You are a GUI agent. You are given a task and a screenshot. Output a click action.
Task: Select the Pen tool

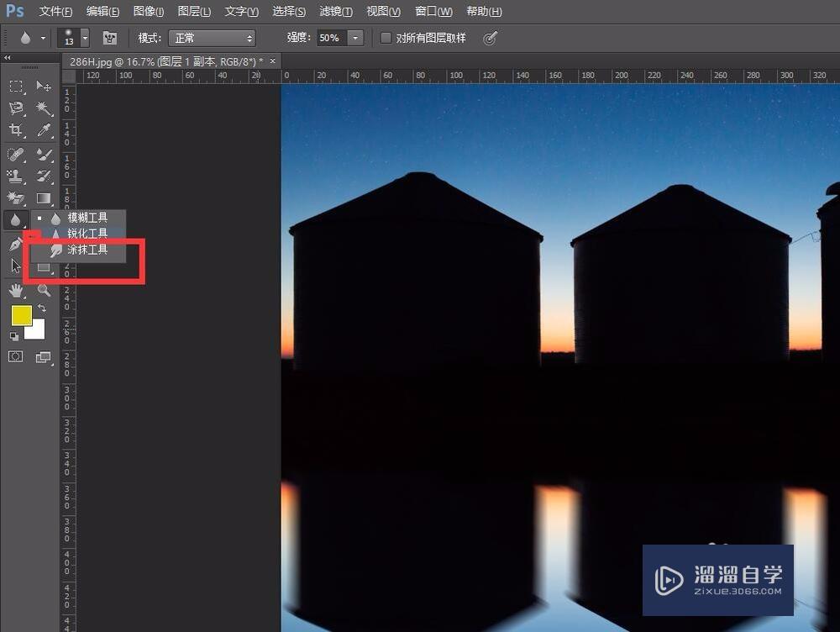(x=15, y=245)
